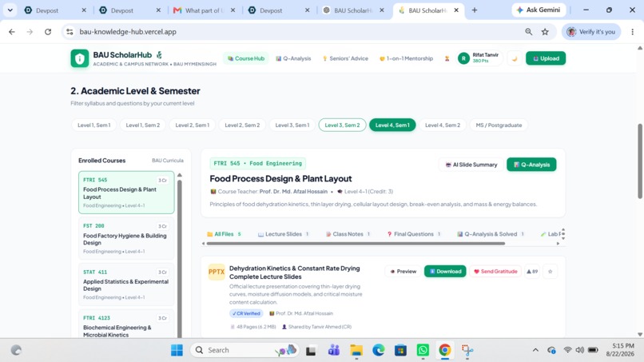Switch to Q-Analysis & Solved tab
This screenshot has width=644, height=362.
point(491,234)
